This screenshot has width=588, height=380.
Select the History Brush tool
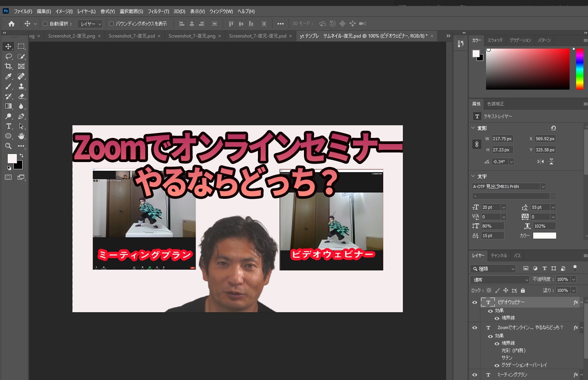[8, 96]
